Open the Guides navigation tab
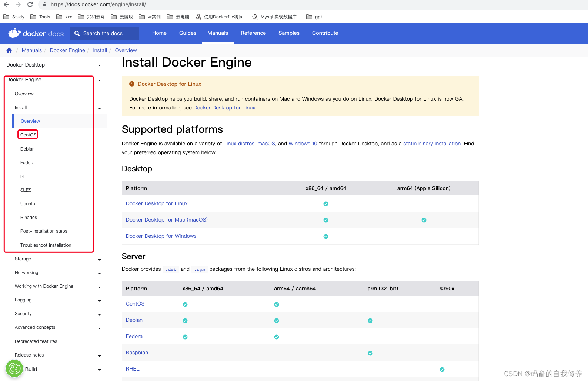Image resolution: width=588 pixels, height=381 pixels. [188, 33]
